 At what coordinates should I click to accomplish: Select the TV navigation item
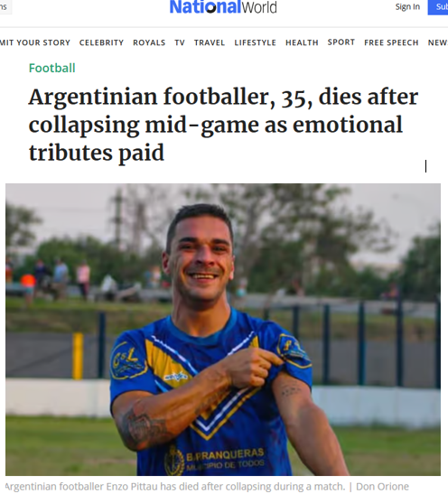180,42
